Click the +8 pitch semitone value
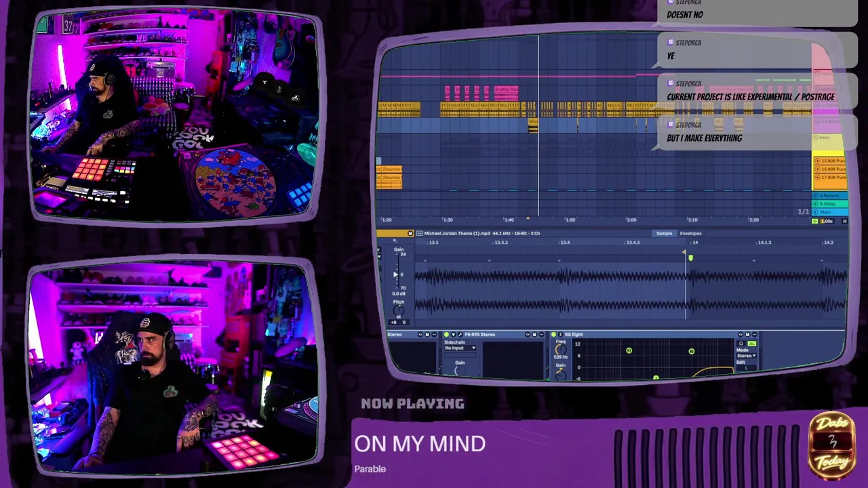Viewport: 868px width, 488px height. [393, 322]
